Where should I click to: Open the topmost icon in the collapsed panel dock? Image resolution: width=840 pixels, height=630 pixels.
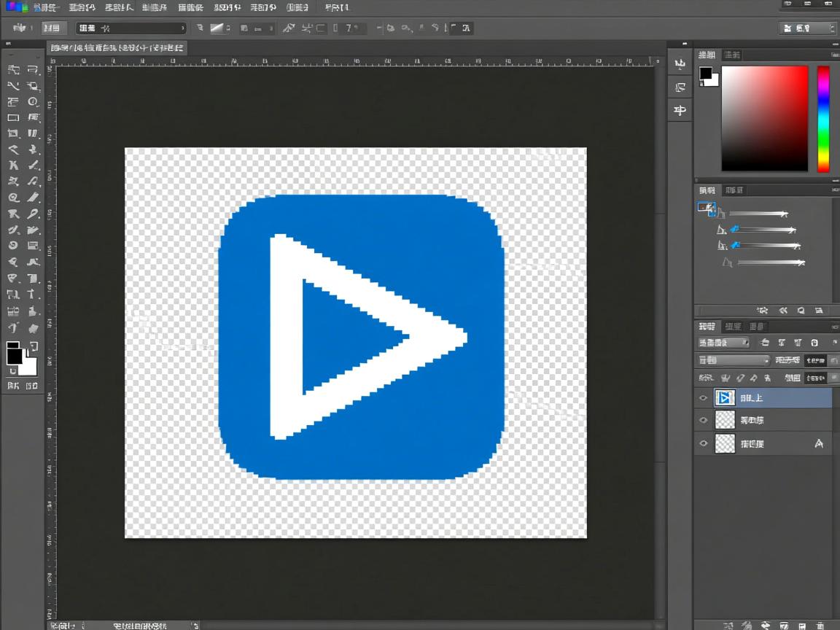pos(680,65)
